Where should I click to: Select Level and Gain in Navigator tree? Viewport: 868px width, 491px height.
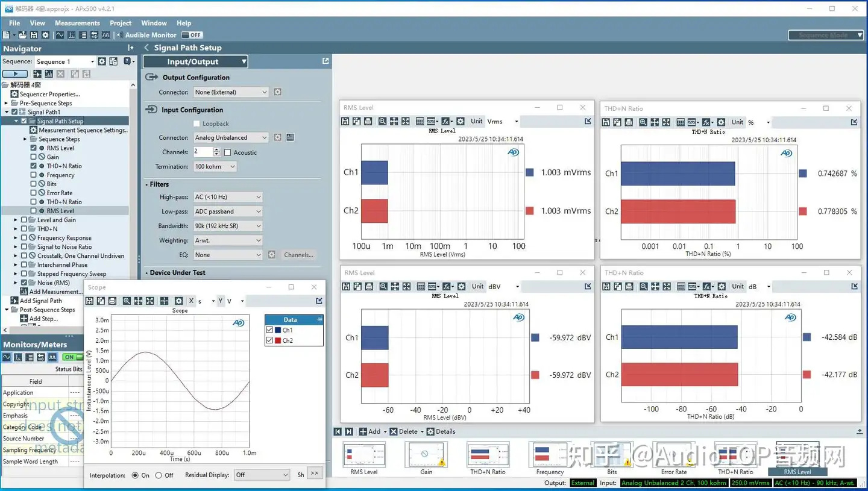pos(57,220)
